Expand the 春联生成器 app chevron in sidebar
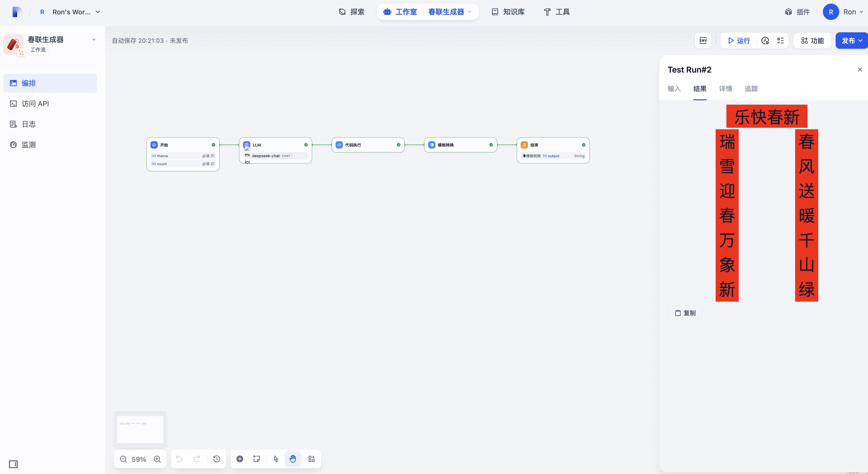 point(94,39)
